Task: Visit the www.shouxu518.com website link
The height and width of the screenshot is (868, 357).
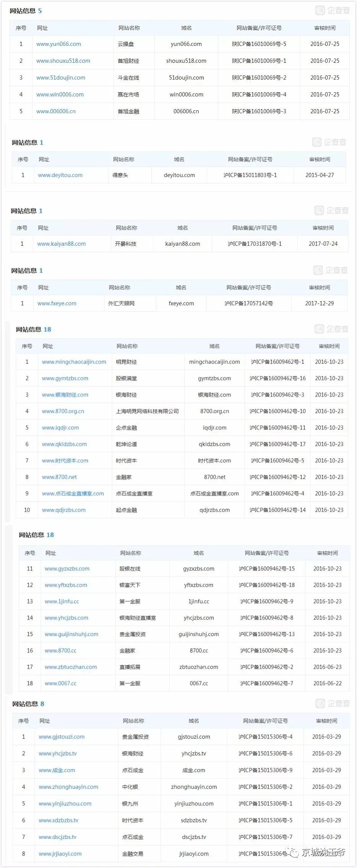Action: (63, 61)
